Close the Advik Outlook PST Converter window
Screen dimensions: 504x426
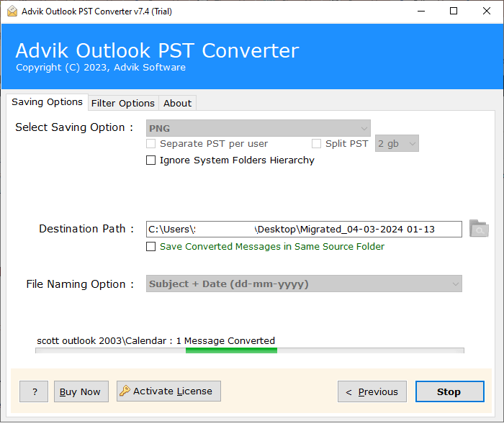[x=487, y=12]
